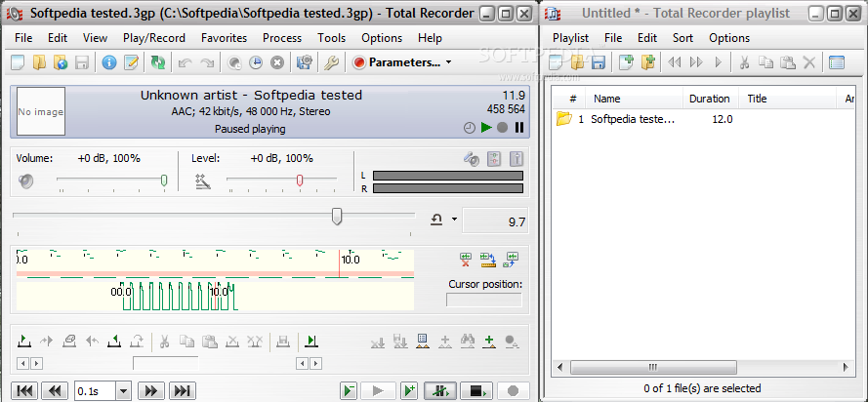
Task: Open the Parameters dropdown arrow
Action: click(448, 62)
